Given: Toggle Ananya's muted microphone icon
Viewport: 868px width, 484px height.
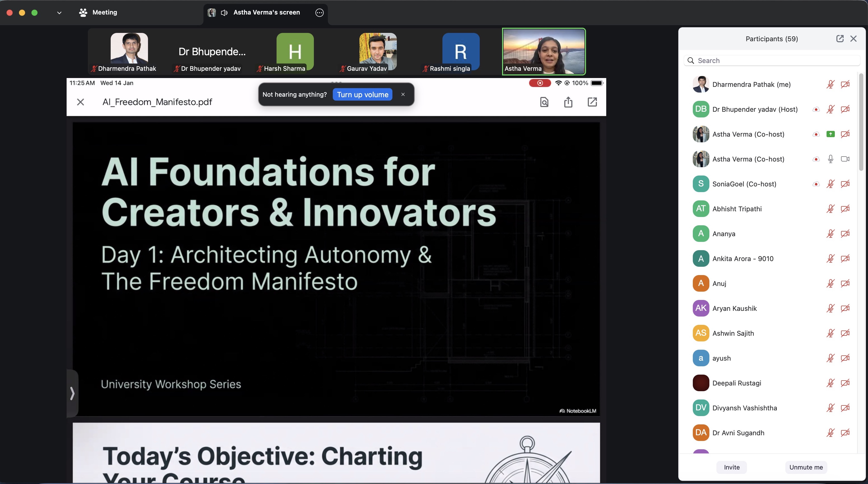Looking at the screenshot, I should pos(830,234).
